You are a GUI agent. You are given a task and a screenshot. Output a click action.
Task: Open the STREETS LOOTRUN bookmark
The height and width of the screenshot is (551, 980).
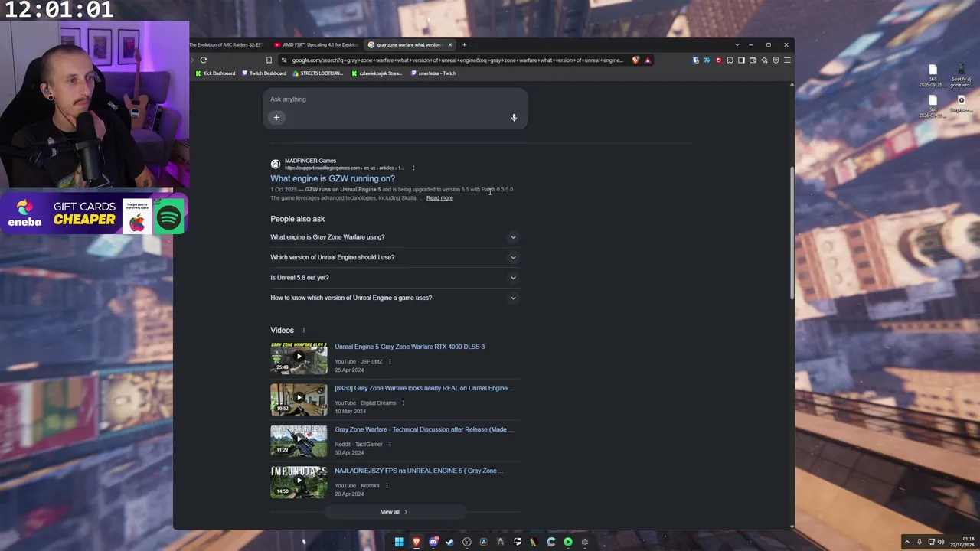click(x=317, y=73)
